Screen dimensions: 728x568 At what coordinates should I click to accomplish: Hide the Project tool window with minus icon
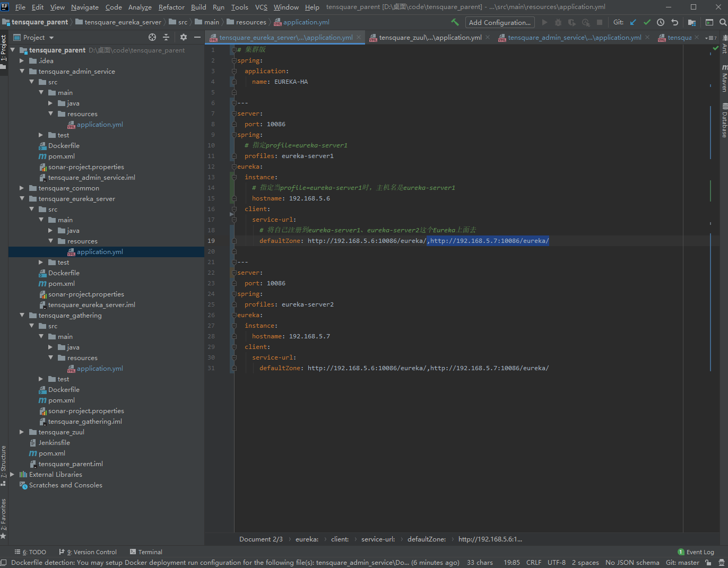point(197,37)
